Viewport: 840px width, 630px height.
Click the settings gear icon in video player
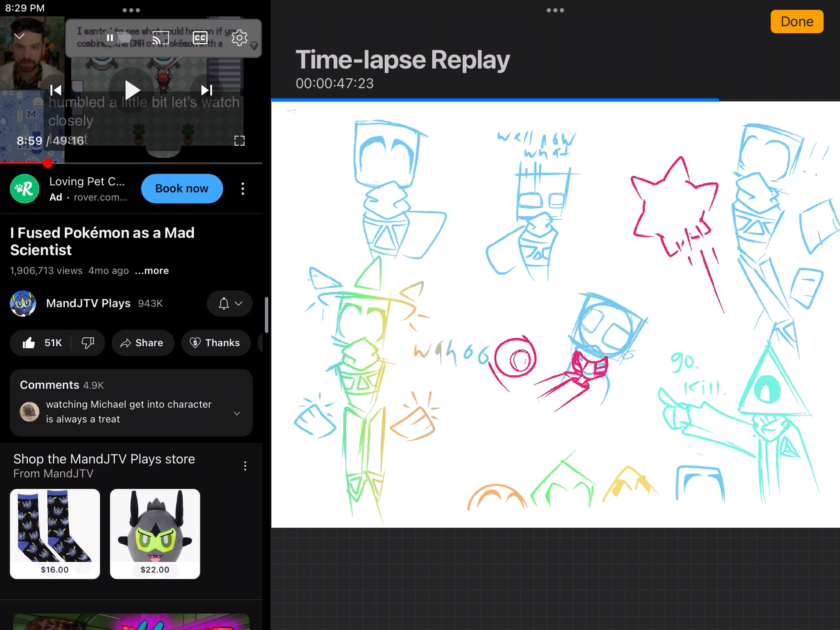[x=239, y=38]
